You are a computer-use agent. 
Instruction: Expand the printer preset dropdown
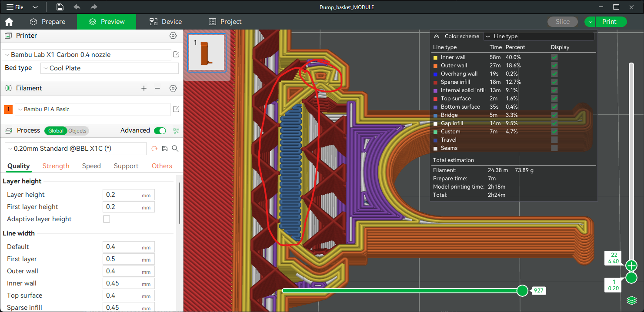[x=87, y=55]
